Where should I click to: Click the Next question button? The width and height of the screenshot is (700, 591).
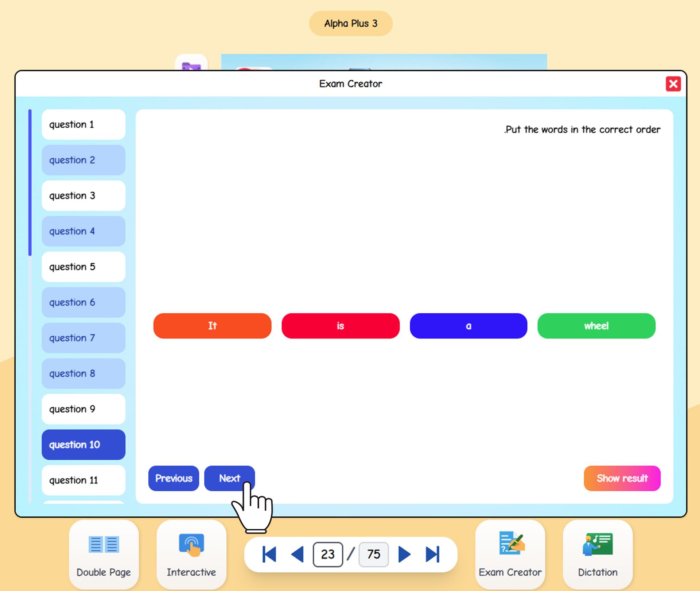pyautogui.click(x=229, y=478)
